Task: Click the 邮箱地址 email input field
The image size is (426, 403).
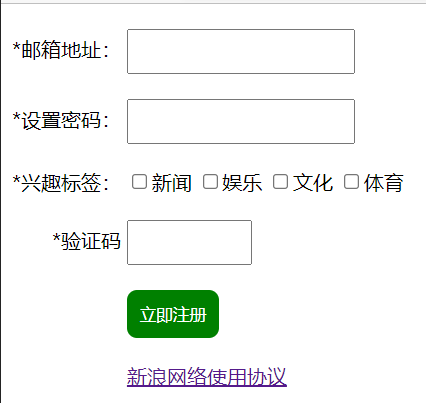Action: tap(241, 51)
